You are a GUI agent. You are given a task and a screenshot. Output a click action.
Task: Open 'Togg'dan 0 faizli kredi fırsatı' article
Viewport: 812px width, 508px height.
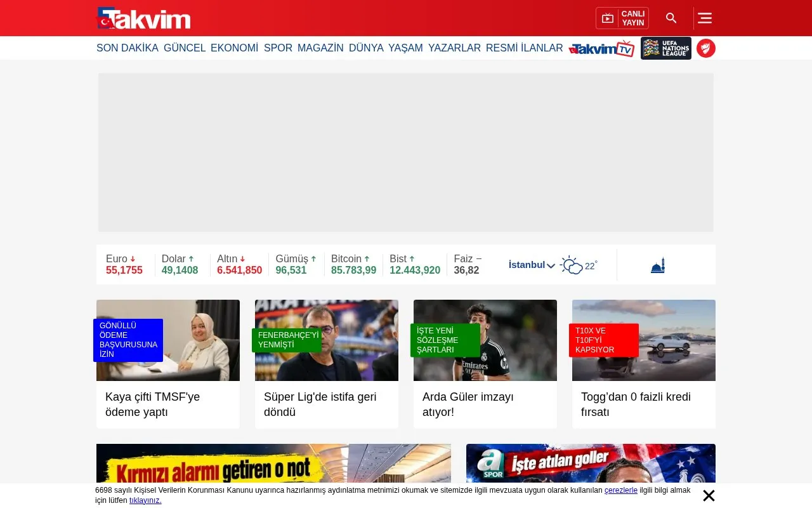[636, 404]
